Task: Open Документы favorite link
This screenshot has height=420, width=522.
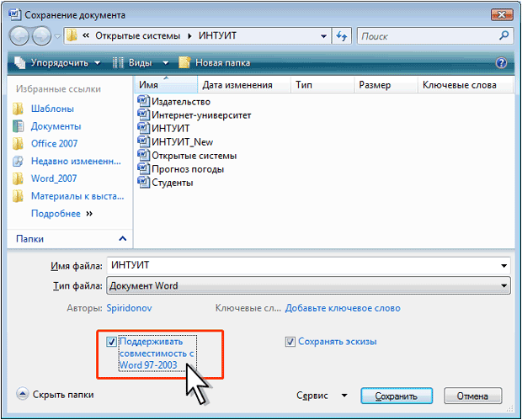Action: tap(56, 126)
